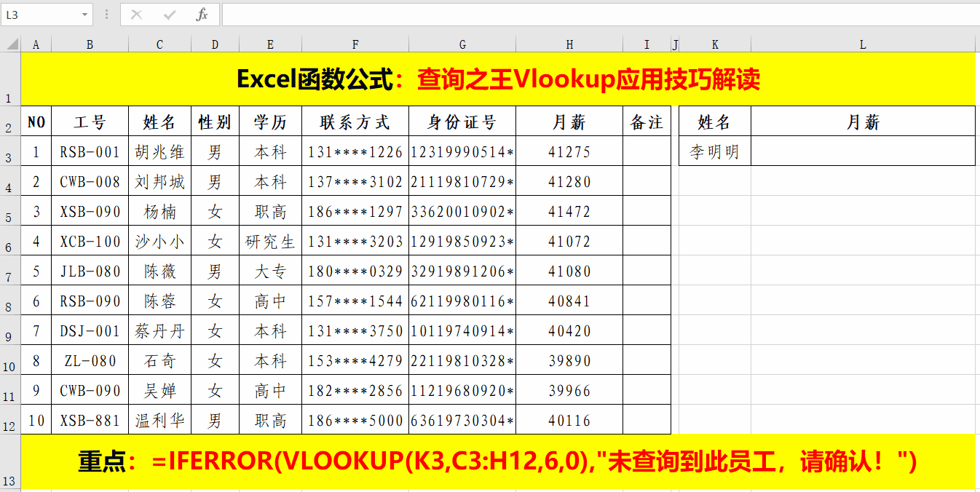This screenshot has height=492, width=980.
Task: Select cell with name 蔡丹丹
Action: click(x=159, y=330)
